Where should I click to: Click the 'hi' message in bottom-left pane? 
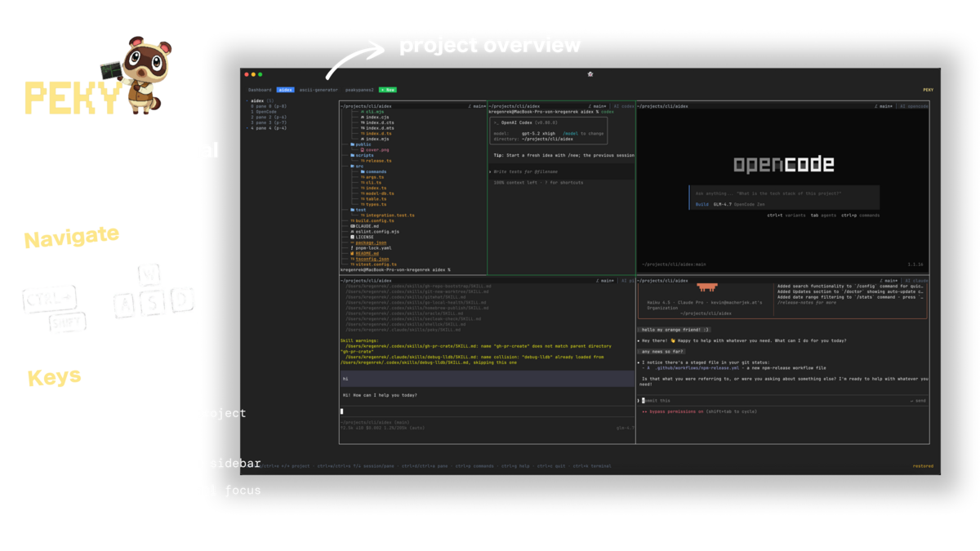(488, 379)
